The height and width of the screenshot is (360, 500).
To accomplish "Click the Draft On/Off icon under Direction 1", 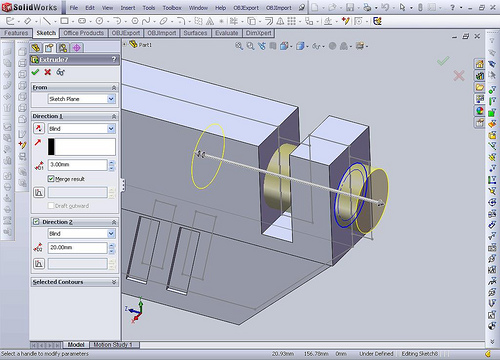I will click(39, 192).
